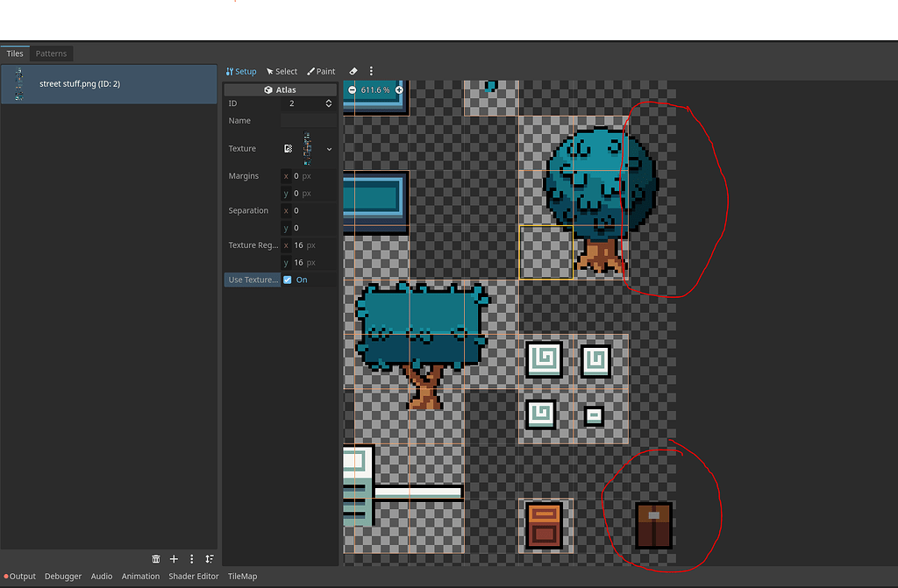
Task: Open the Texture resource dropdown arrow
Action: click(329, 148)
